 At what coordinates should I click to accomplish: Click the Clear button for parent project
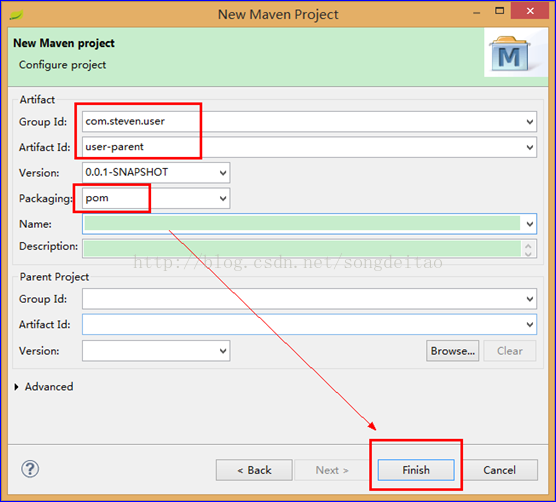coord(510,351)
